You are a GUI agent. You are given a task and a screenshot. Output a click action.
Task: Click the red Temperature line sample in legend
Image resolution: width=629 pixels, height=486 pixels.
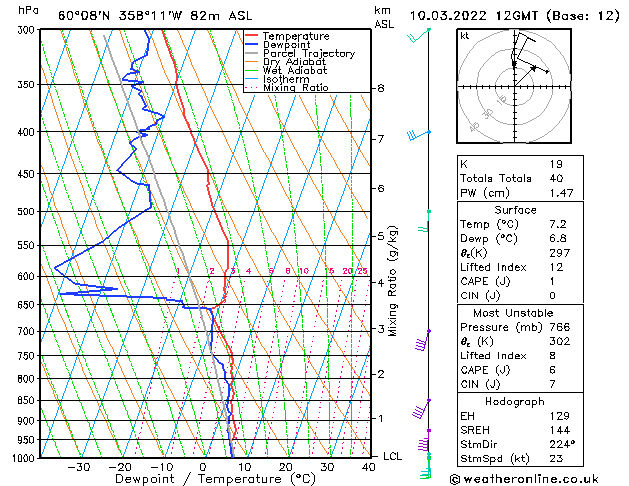point(251,36)
